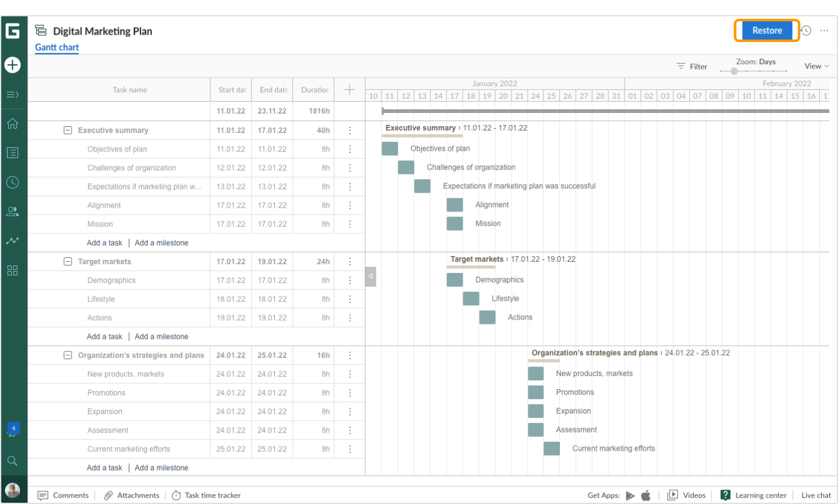Screen dimensions: 838x504
Task: Open project history clock icon near Restore
Action: 807,31
